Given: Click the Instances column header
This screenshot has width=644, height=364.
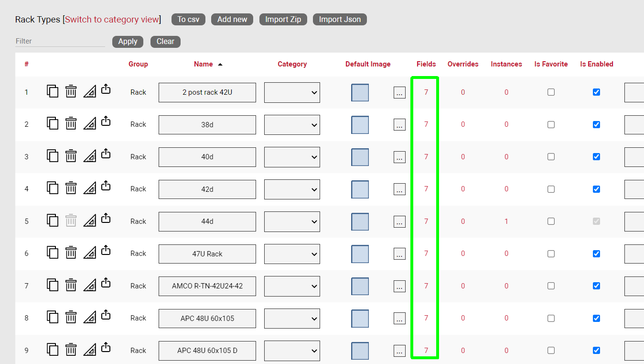Looking at the screenshot, I should click(x=506, y=64).
